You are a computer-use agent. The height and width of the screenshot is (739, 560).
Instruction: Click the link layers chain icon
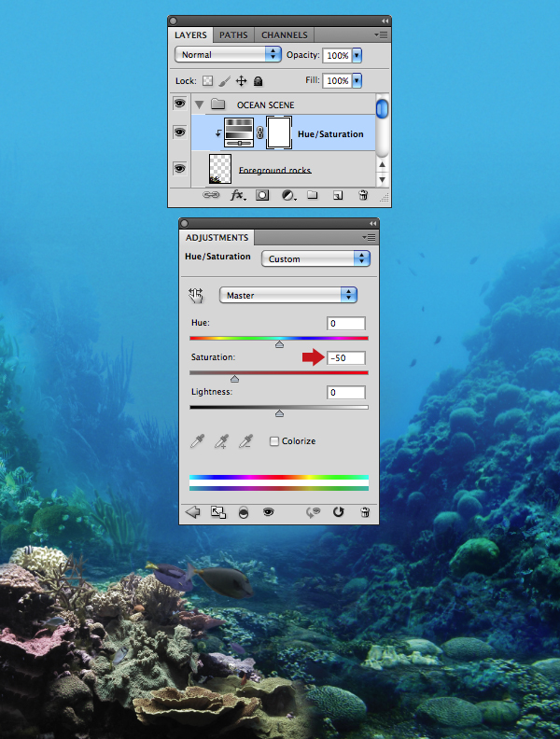(x=211, y=195)
